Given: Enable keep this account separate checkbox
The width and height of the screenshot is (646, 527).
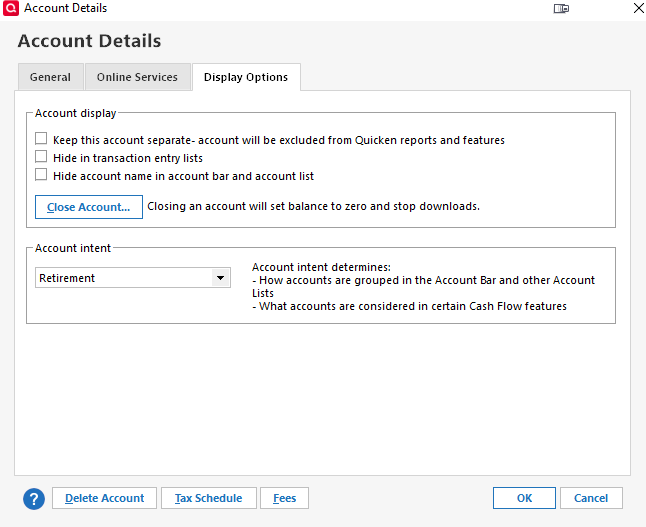Looking at the screenshot, I should point(41,140).
